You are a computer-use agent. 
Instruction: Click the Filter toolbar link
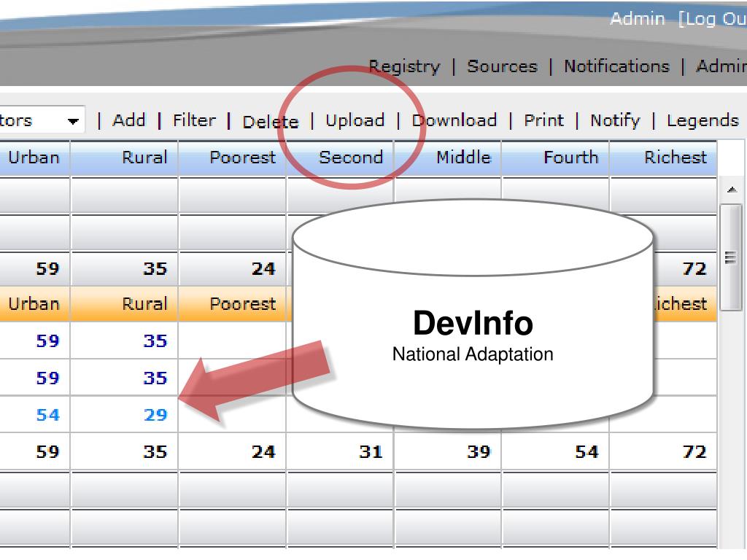pyautogui.click(x=194, y=120)
